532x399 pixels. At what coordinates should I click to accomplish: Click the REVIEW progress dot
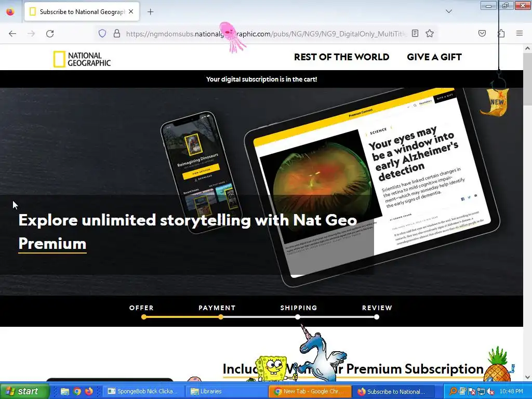(377, 317)
